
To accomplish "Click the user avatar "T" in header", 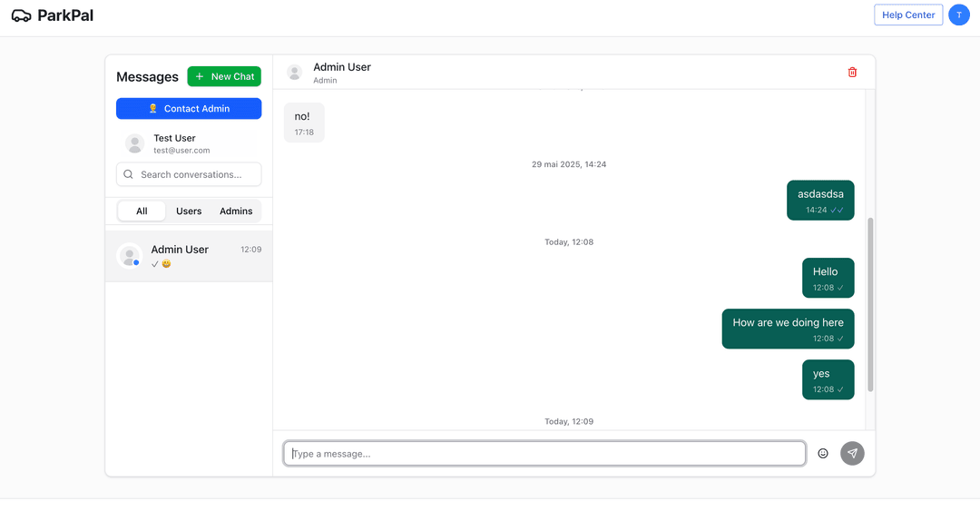I will [959, 15].
